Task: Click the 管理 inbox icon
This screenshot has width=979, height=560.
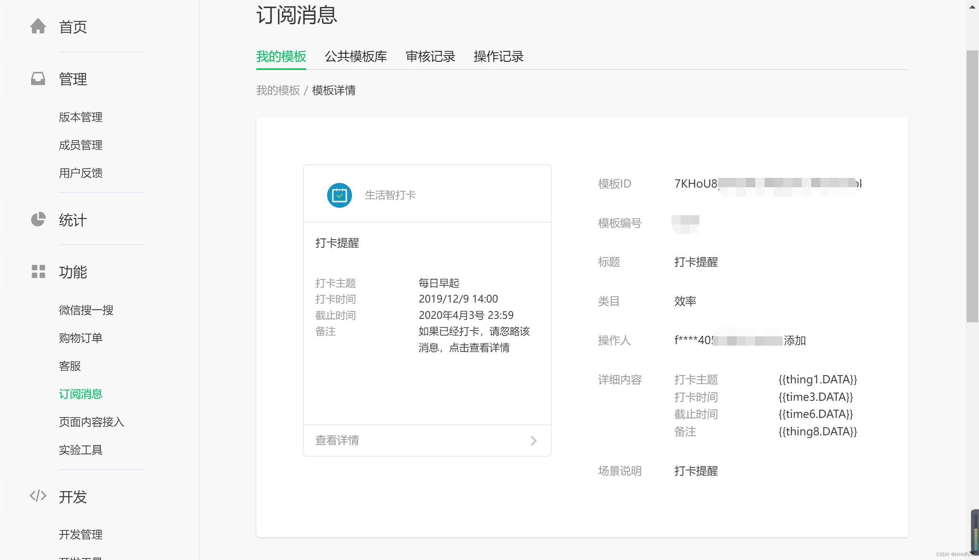Action: 38,78
